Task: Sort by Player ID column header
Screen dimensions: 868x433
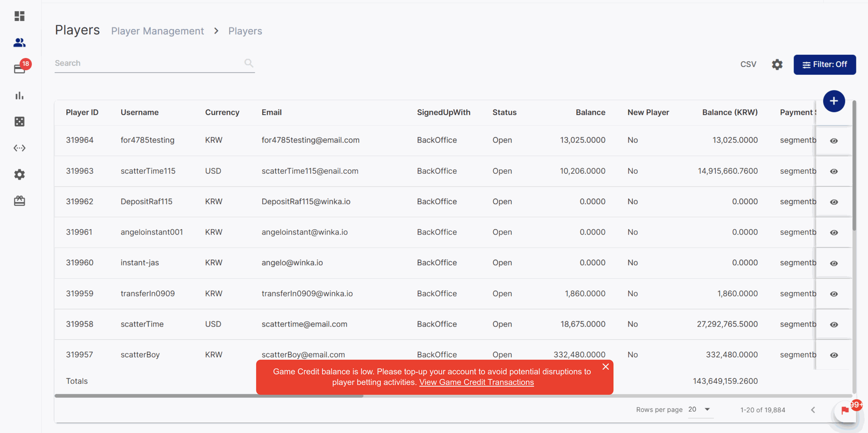Action: coord(82,112)
